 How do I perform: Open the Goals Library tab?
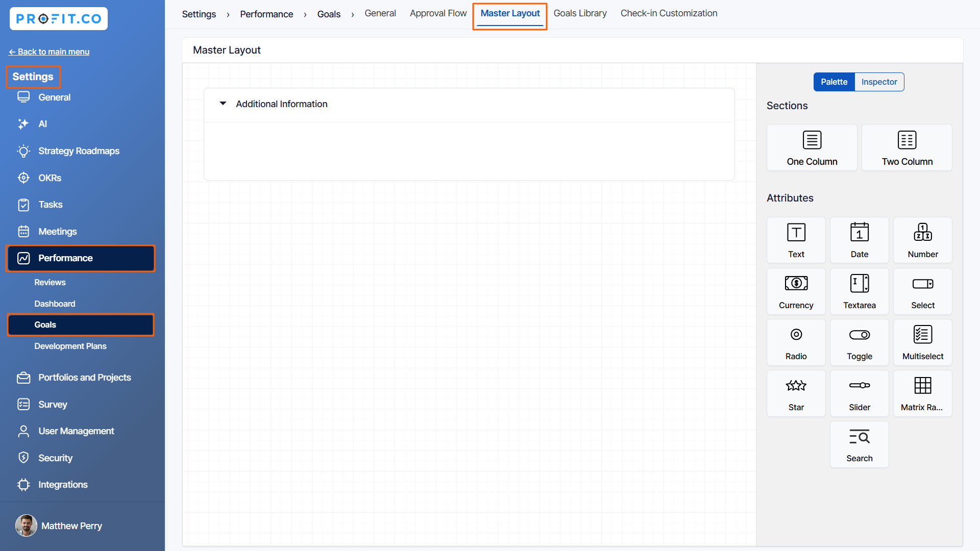(580, 13)
